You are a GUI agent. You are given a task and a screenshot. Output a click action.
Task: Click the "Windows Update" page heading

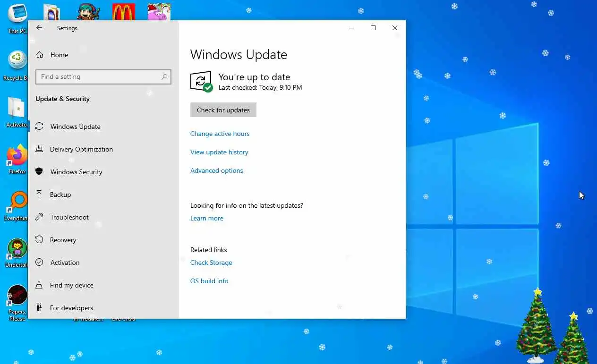(239, 55)
